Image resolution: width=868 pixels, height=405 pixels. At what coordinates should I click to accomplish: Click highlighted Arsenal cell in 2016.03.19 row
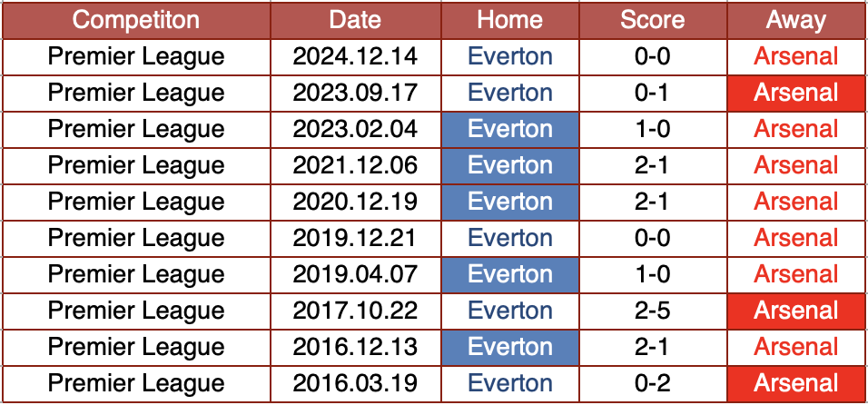point(796,383)
